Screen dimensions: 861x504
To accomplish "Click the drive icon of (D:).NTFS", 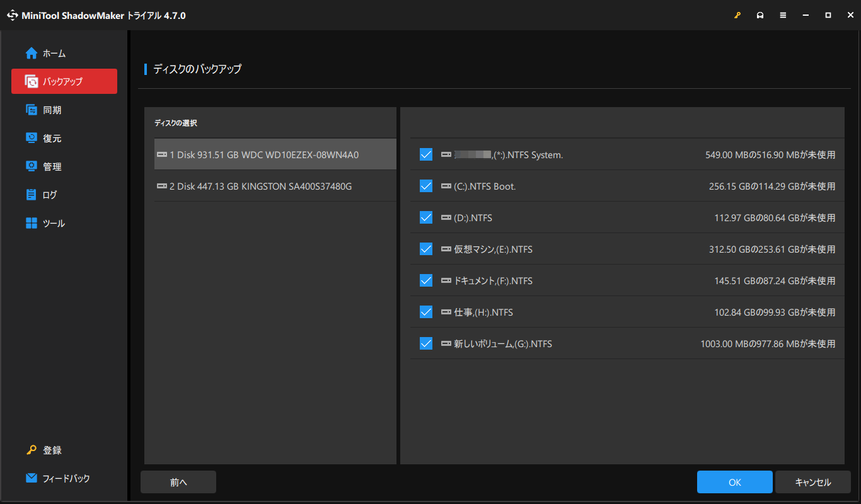I will tap(446, 217).
